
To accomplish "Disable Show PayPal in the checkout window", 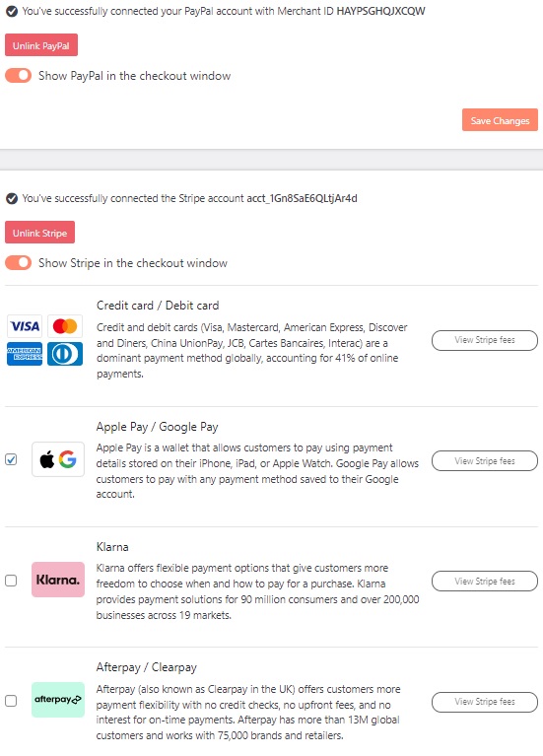I will (x=19, y=76).
